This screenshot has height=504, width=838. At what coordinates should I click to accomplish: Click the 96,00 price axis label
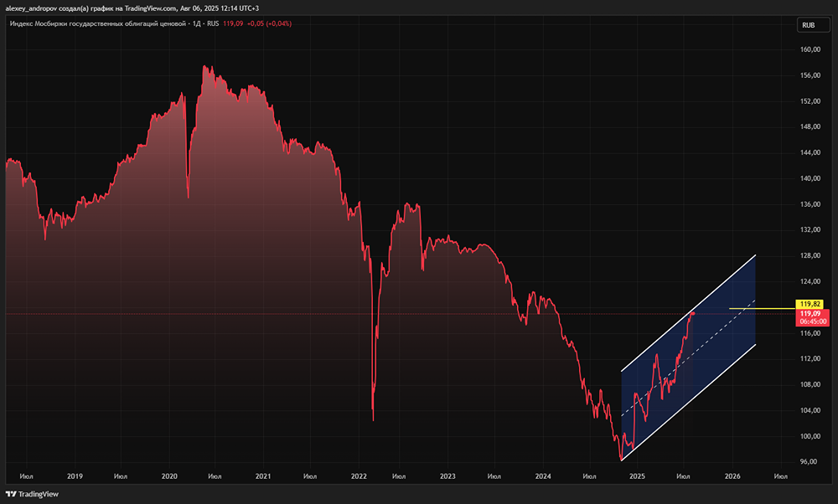click(x=808, y=461)
